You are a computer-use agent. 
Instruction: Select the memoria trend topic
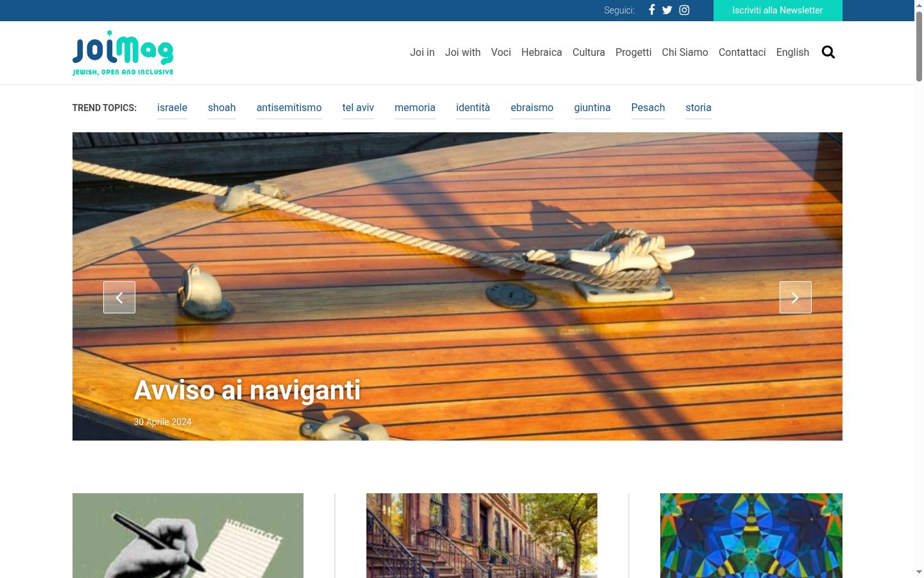[415, 108]
